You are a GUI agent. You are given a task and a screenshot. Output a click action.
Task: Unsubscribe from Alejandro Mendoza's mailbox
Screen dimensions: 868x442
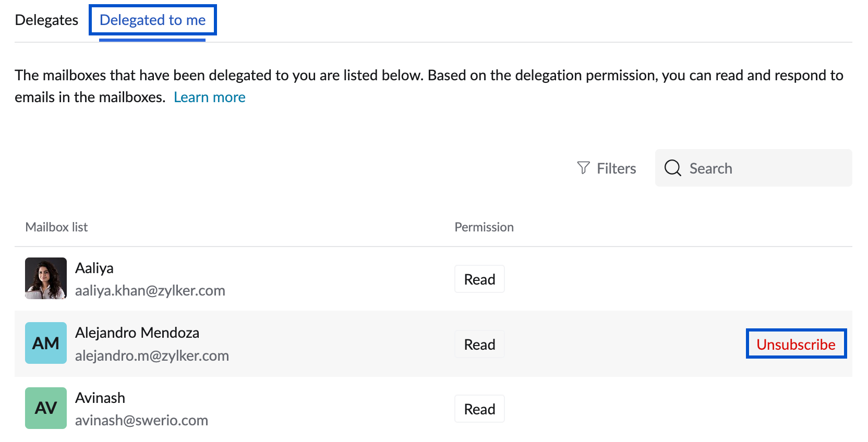coord(795,344)
